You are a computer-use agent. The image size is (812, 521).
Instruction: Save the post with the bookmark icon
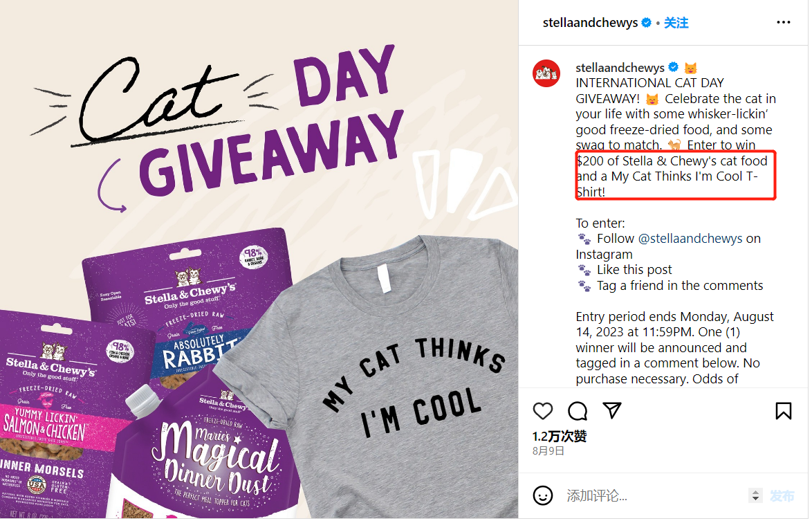(x=783, y=411)
